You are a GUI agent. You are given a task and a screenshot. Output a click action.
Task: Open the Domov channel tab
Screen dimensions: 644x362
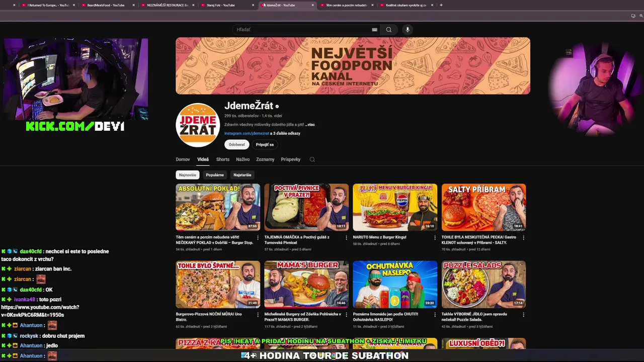[183, 159]
